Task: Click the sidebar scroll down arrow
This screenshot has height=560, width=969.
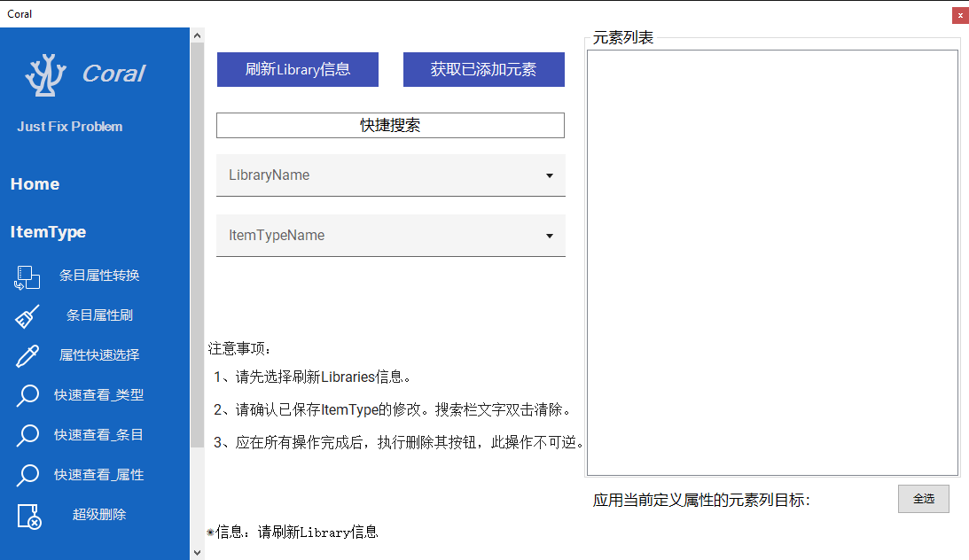Action: pos(197,552)
